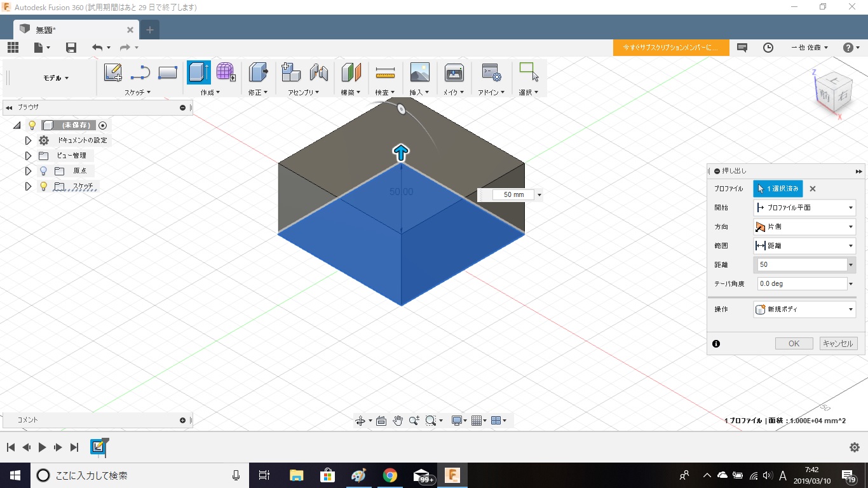Select the Line sketch tool
Viewport: 868px width, 488px height.
pos(140,72)
